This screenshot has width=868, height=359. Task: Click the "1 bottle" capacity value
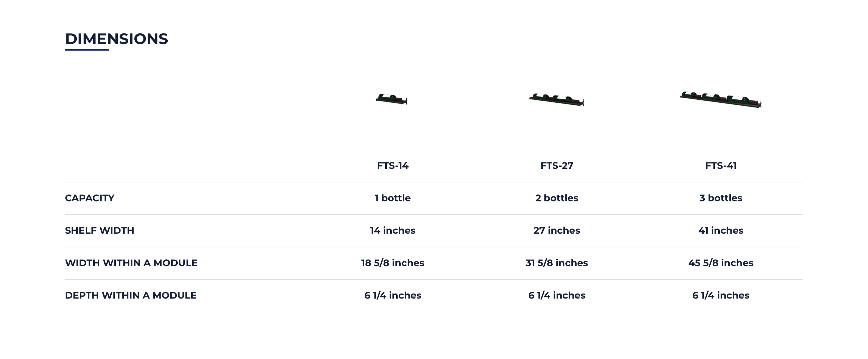click(393, 198)
